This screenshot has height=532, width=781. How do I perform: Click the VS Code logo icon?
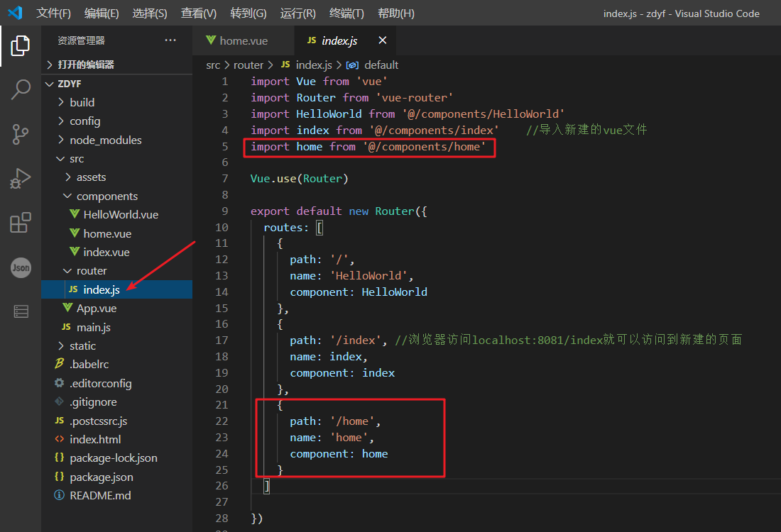tap(15, 13)
